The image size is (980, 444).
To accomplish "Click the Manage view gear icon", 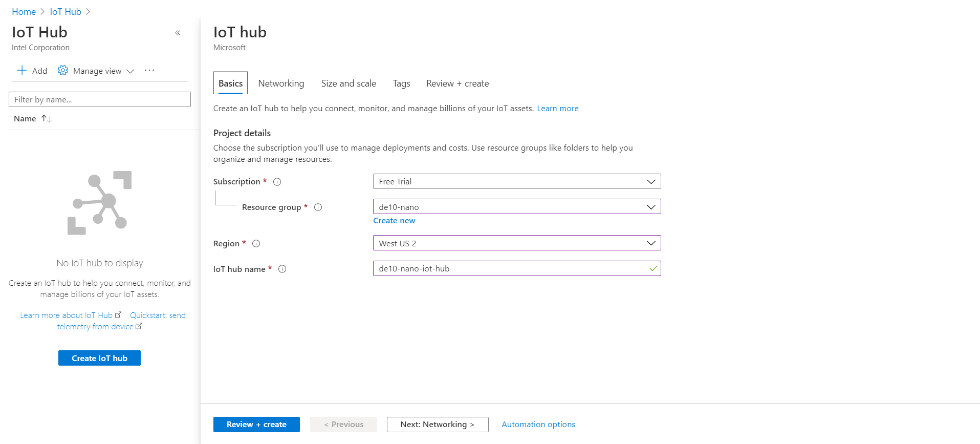I will [63, 71].
